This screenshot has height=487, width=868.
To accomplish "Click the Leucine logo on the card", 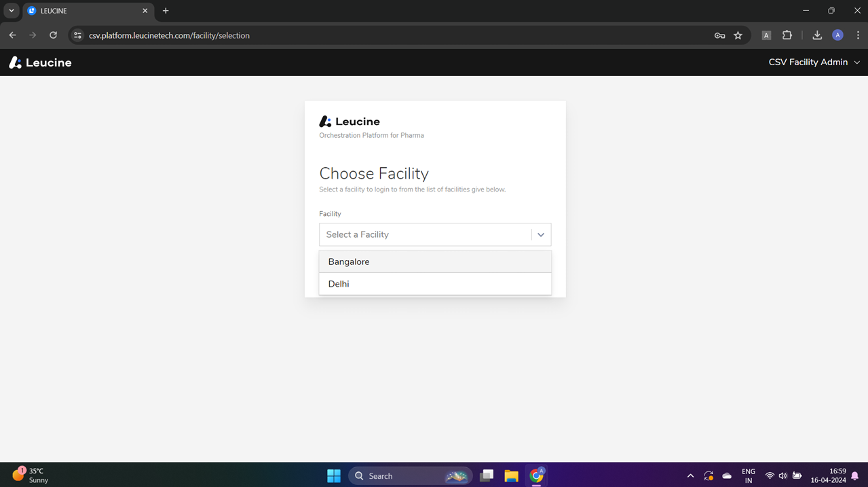I will pos(350,122).
